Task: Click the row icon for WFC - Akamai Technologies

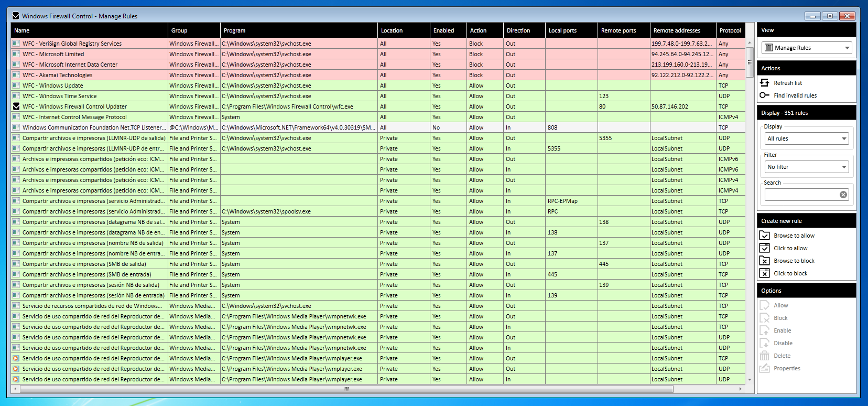Action: coord(16,75)
